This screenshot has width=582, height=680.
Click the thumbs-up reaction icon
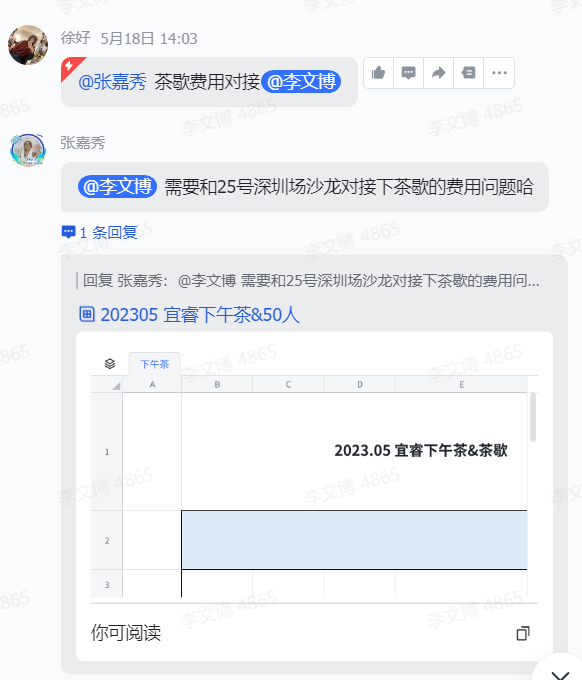click(379, 73)
